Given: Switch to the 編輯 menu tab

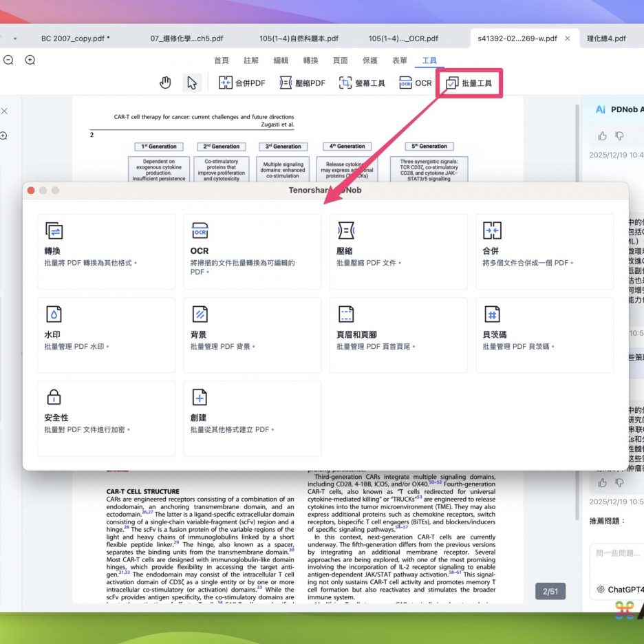Looking at the screenshot, I should (281, 61).
